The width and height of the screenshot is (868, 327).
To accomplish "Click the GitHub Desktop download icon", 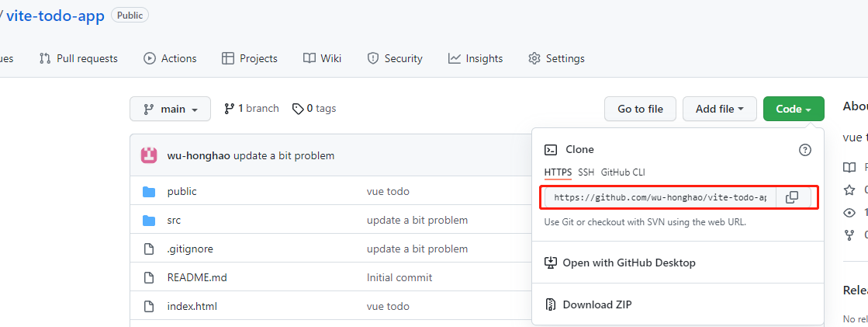I will (550, 263).
